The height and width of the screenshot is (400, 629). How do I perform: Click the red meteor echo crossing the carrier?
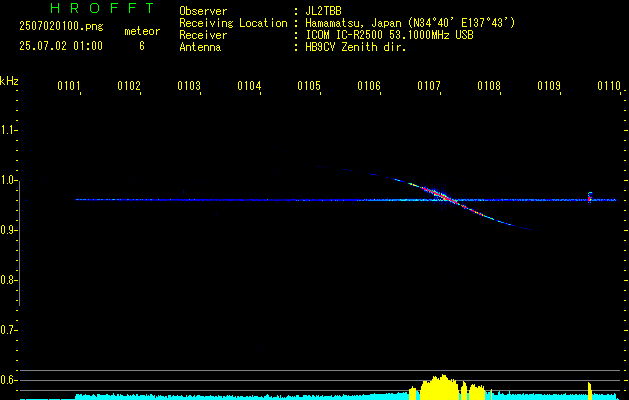pos(441,195)
